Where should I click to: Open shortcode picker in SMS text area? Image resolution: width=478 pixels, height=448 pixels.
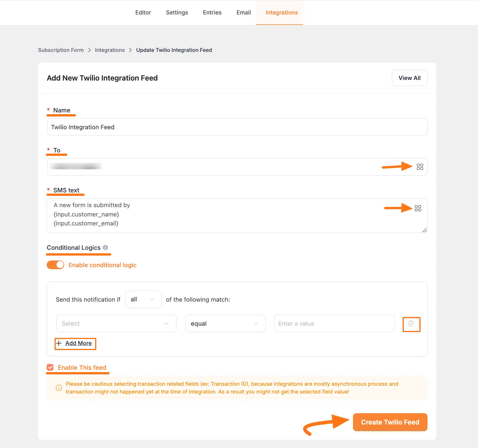418,208
